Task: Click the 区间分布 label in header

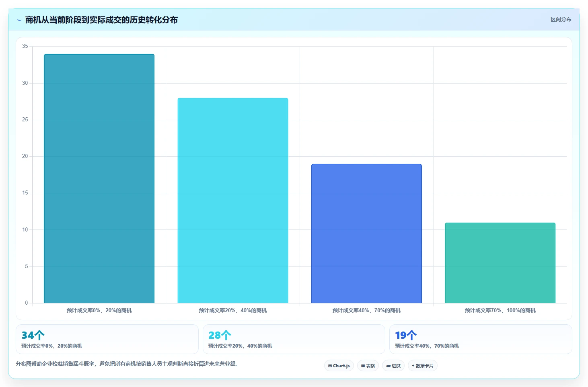Action: tap(561, 19)
